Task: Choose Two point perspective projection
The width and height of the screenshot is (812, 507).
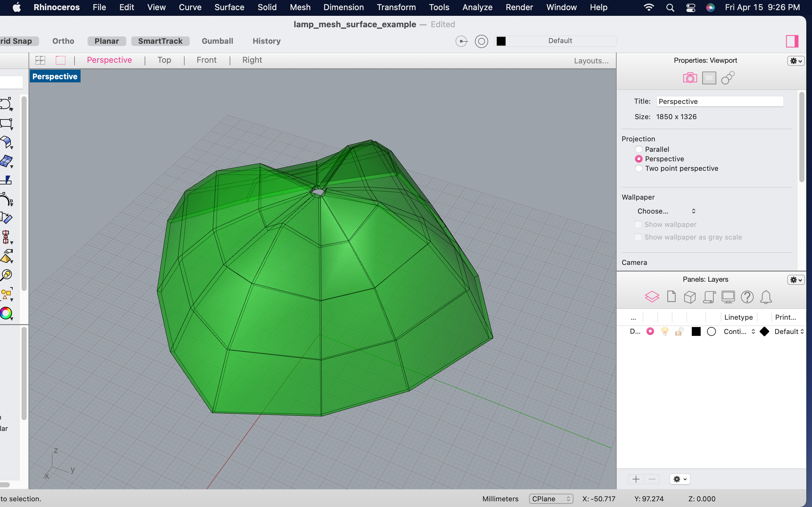Action: 638,168
